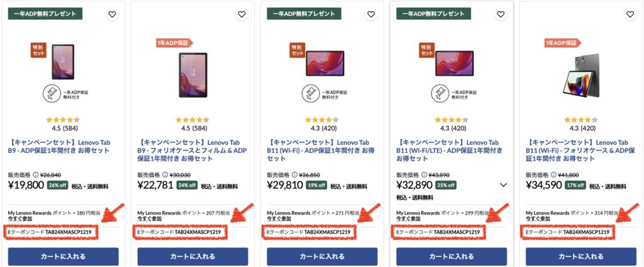Click カートに入れる for ¥34,590 tablet
The height and width of the screenshot is (267, 644).
[581, 256]
